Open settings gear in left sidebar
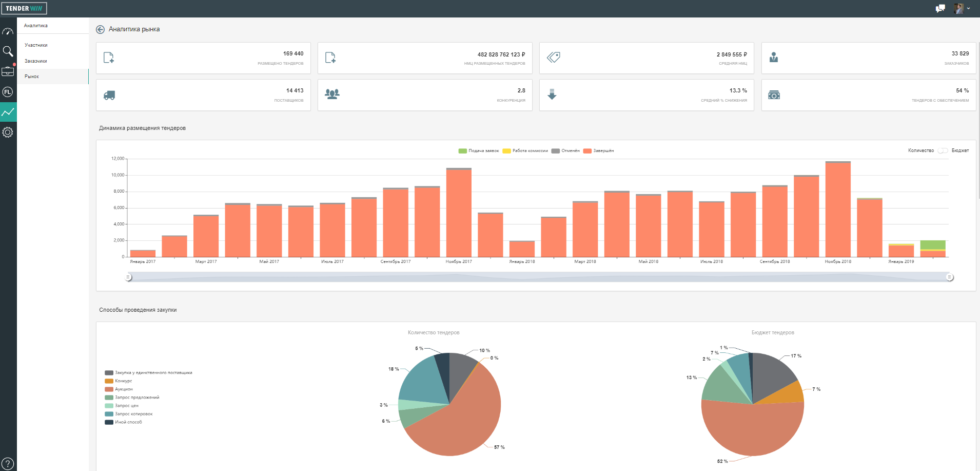 (x=8, y=133)
